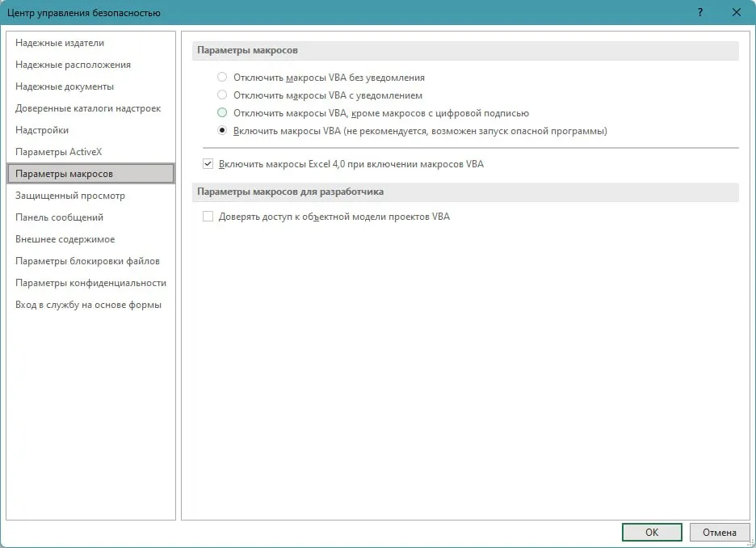
Task: Close the Trust Center dialog window
Action: click(736, 12)
